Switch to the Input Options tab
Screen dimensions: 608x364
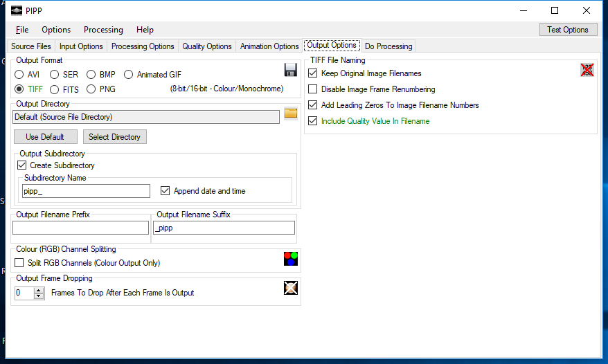[x=81, y=46]
